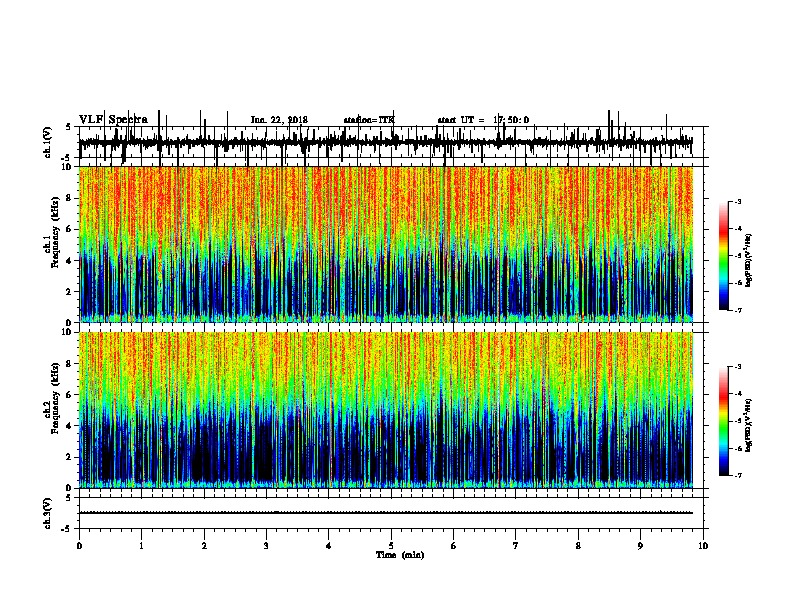
Task: Click the 'start UT = 17:50:0' text
Action: click(483, 120)
